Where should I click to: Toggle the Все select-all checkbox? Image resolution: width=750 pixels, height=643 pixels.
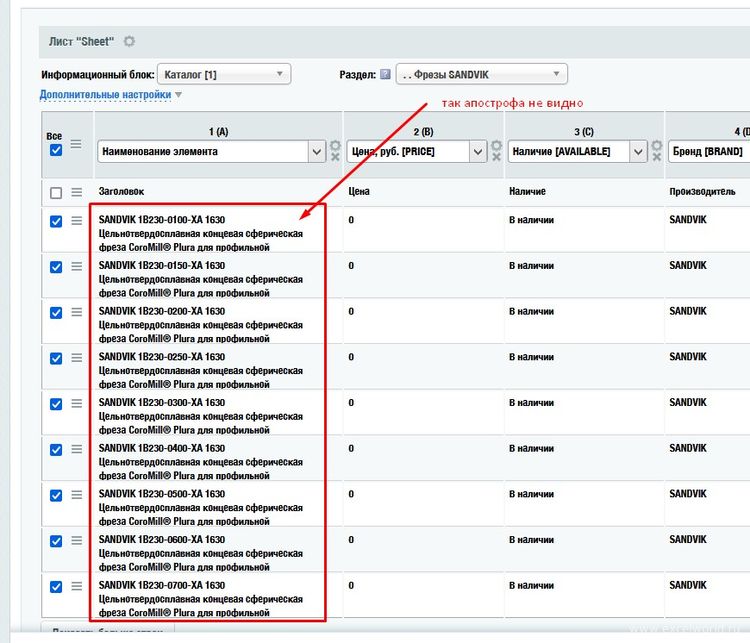56,150
